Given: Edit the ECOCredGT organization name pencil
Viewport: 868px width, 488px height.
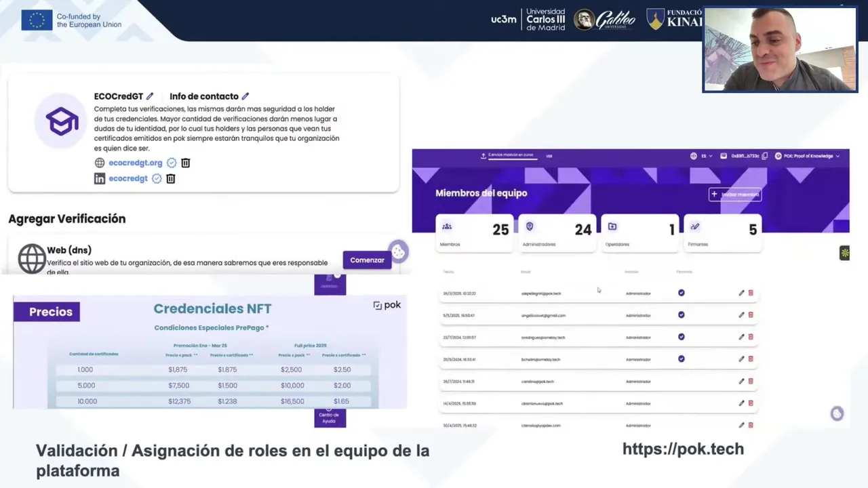Looking at the screenshot, I should click(x=150, y=96).
